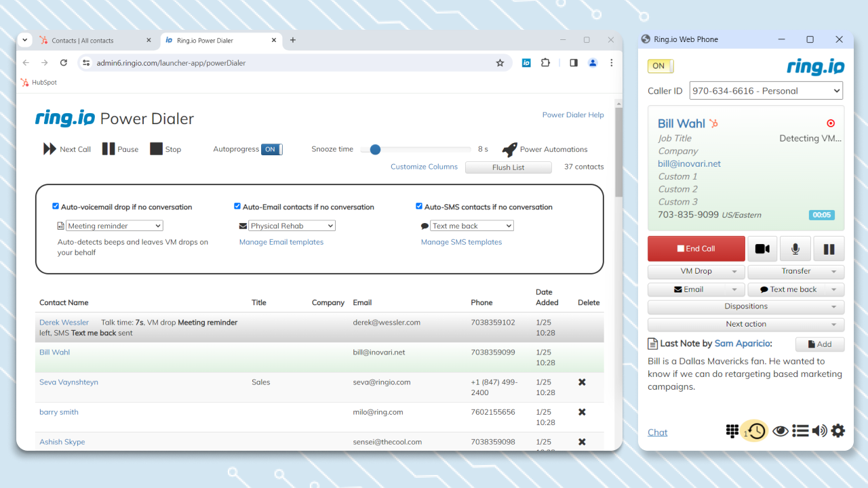Open call history clock icon

(755, 431)
